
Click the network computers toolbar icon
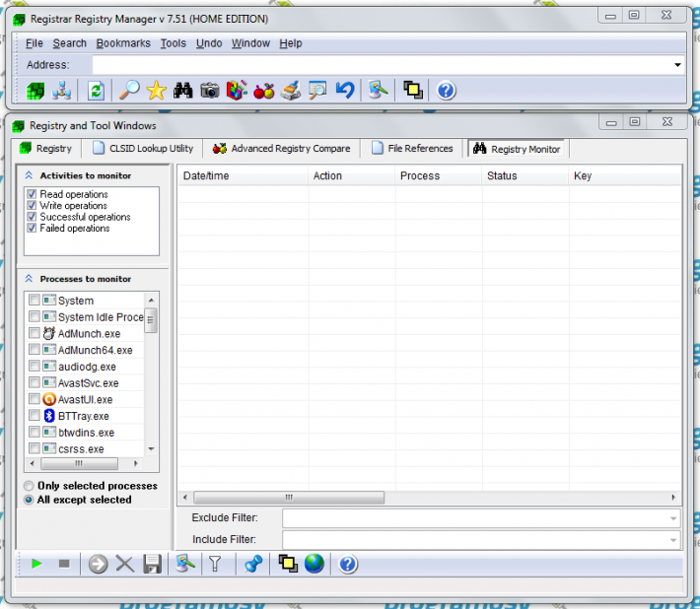61,91
